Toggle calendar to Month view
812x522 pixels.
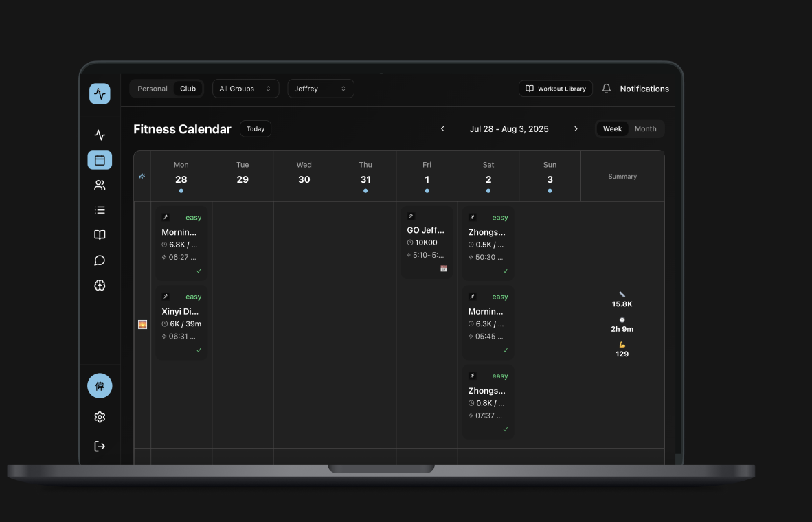point(645,129)
